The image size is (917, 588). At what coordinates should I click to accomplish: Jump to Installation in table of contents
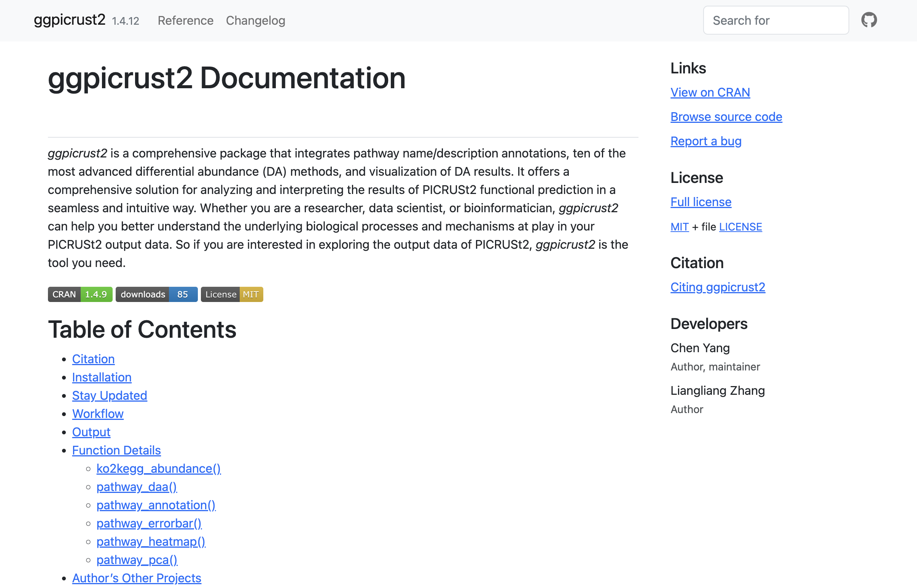pyautogui.click(x=102, y=377)
